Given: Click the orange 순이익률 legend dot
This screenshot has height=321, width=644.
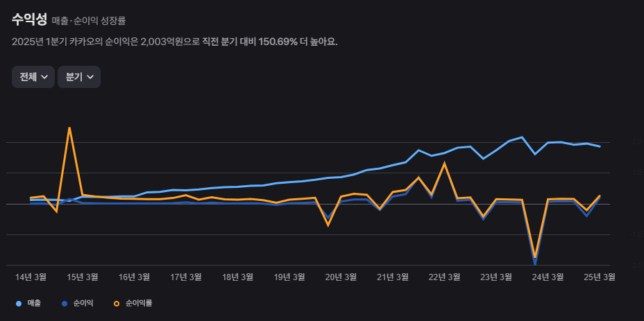Looking at the screenshot, I should pos(117,304).
